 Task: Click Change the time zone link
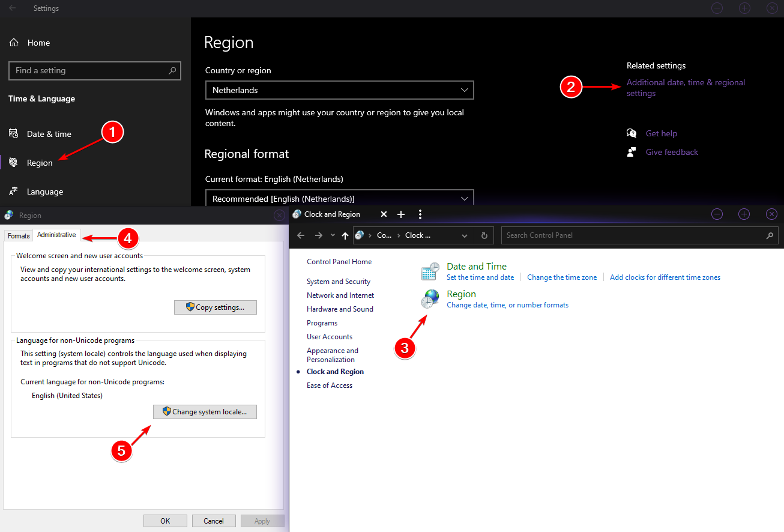coord(562,277)
